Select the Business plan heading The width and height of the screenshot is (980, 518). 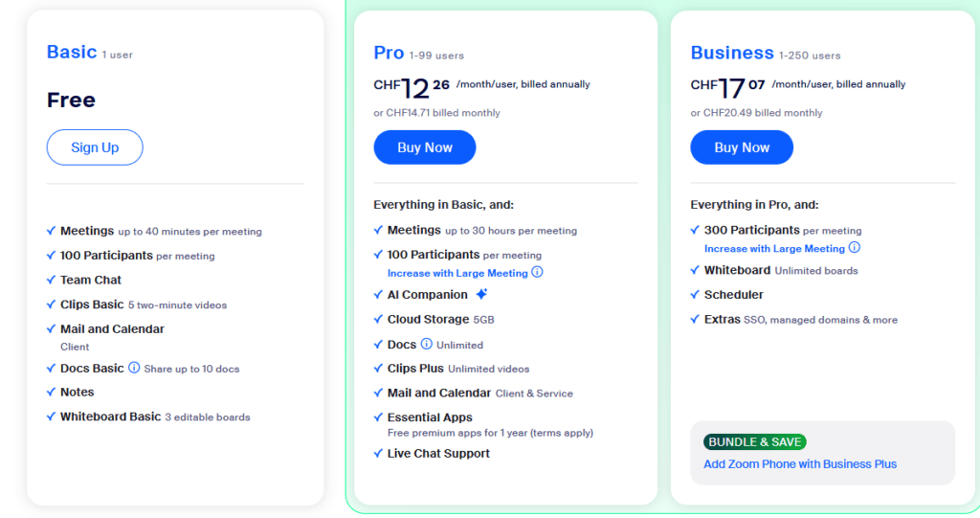click(732, 53)
